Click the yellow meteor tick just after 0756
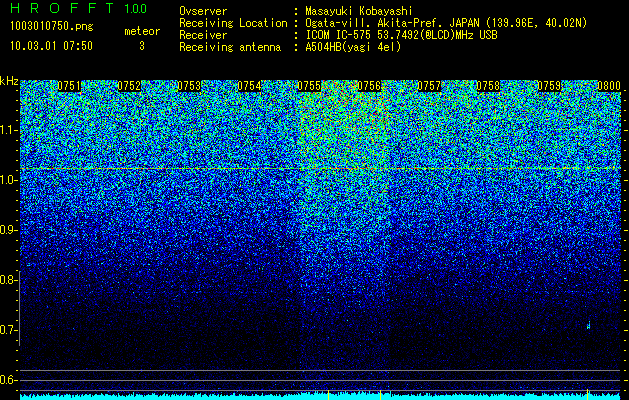 point(380,394)
